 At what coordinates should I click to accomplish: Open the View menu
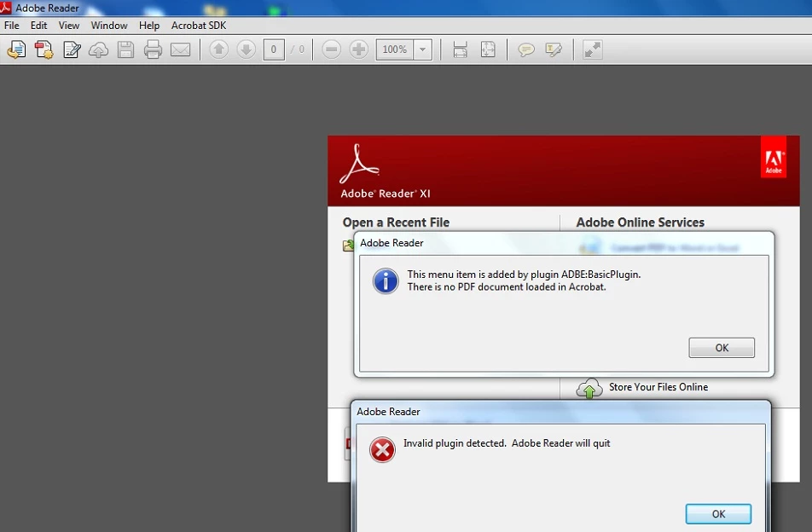(x=69, y=26)
